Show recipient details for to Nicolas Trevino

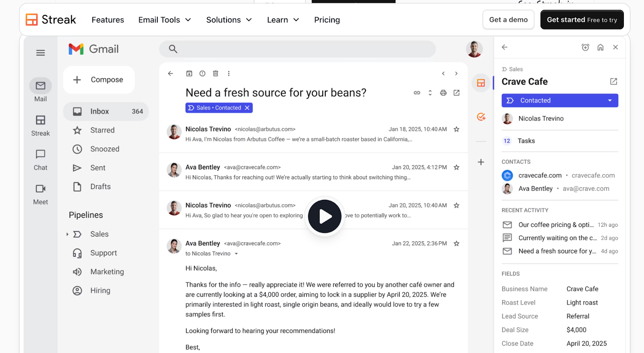pos(236,254)
